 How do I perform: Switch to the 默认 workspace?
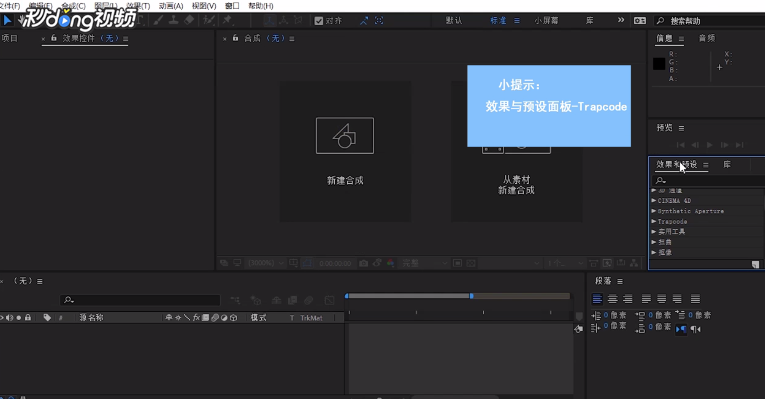(x=454, y=20)
